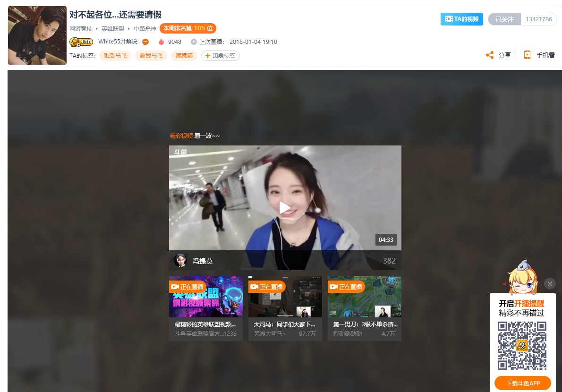Click the 下载斗鱼APP button
The height and width of the screenshot is (392, 562).
pyautogui.click(x=523, y=383)
